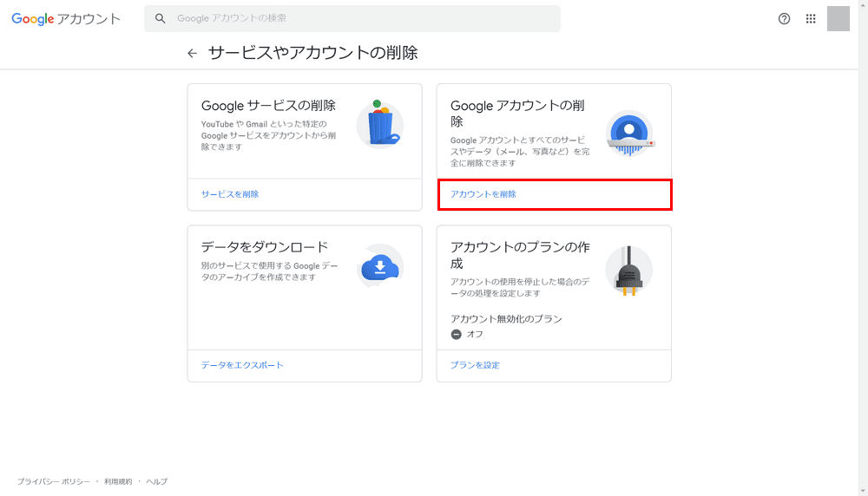Click the Google サービスの削除 heading
Viewport: 868px width, 496px height.
(268, 106)
